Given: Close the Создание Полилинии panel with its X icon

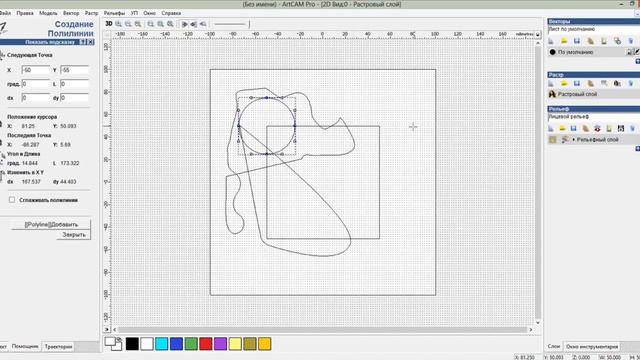Looking at the screenshot, I should point(91,42).
